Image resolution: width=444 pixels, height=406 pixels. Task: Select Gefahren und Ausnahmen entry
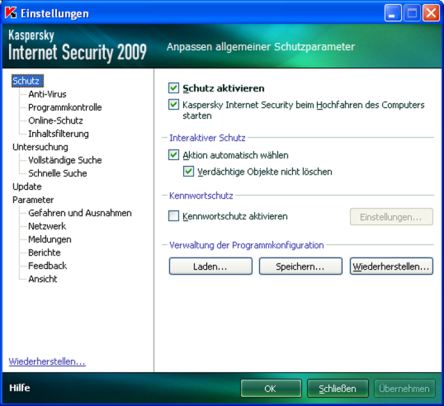[80, 213]
